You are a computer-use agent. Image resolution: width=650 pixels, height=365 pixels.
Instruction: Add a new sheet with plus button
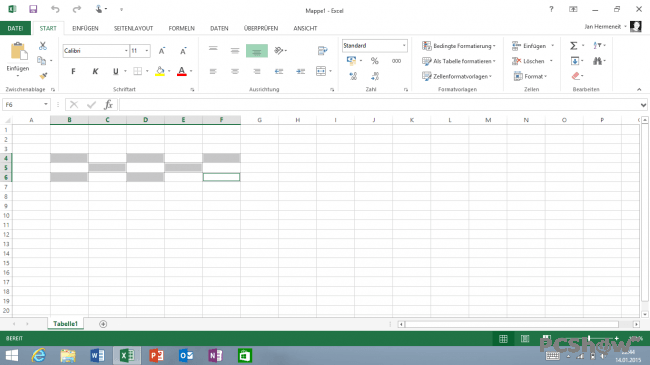(x=103, y=324)
